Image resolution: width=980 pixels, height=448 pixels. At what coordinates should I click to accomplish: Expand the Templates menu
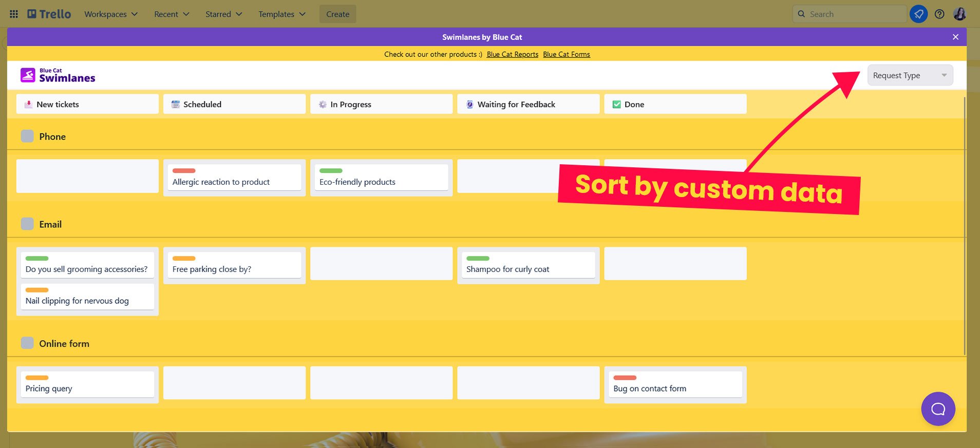point(281,14)
